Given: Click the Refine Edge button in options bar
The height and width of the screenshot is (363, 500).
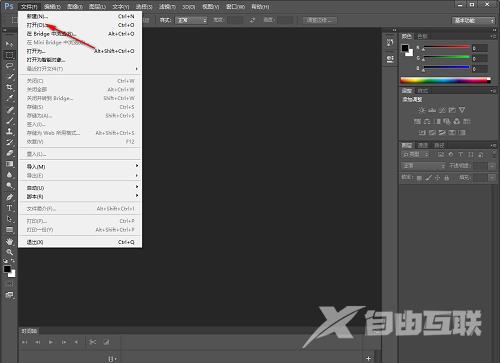Looking at the screenshot, I should (x=319, y=20).
